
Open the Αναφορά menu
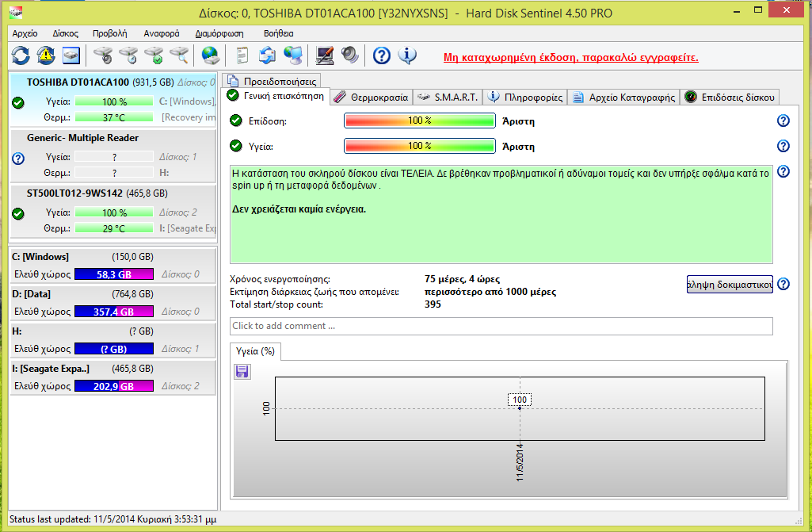click(x=162, y=33)
